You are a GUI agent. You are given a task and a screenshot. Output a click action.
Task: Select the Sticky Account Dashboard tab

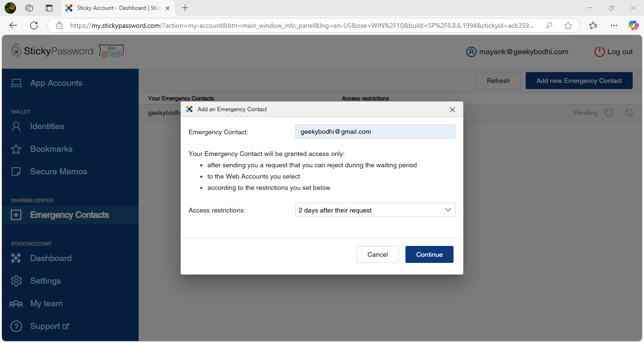[x=118, y=8]
